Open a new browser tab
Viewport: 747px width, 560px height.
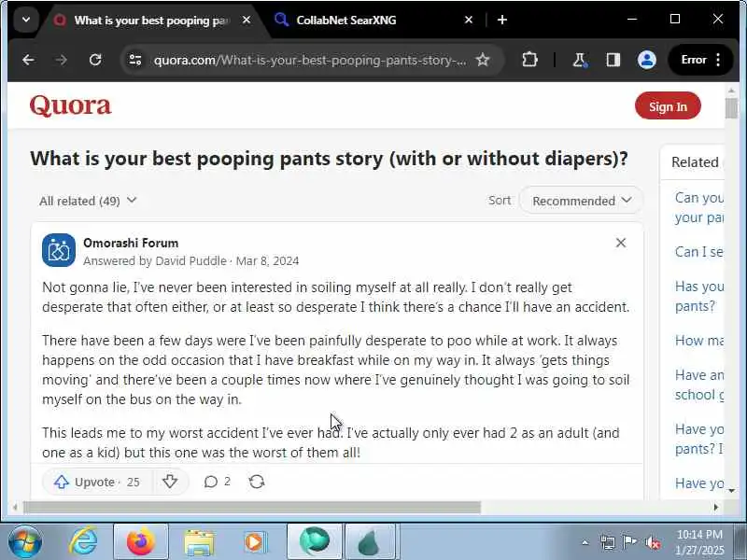502,20
